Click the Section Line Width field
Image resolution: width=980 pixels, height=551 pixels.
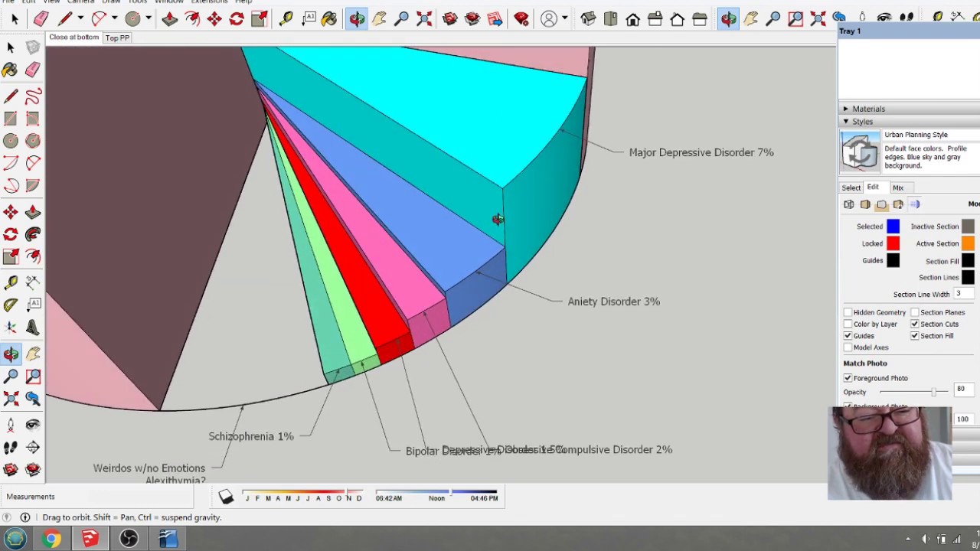963,294
